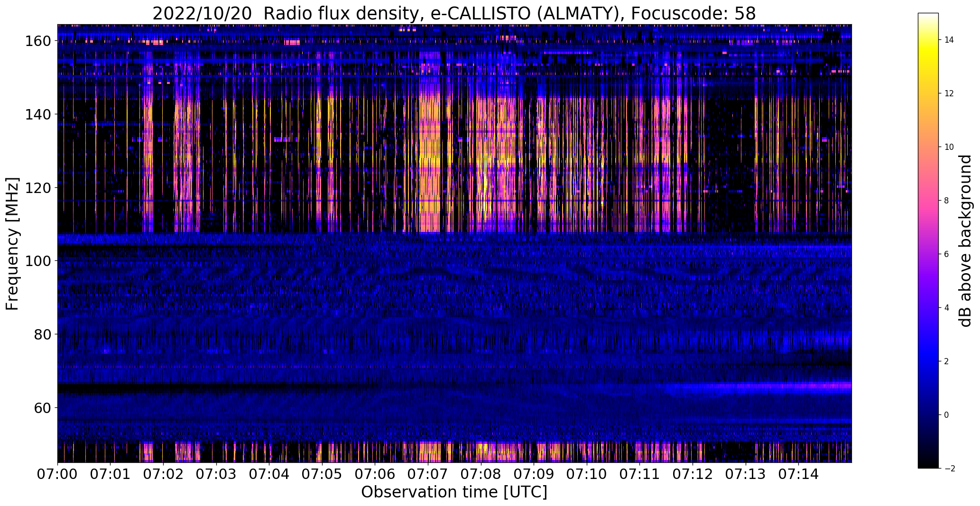Click the colorbar 2 tick label

[947, 361]
